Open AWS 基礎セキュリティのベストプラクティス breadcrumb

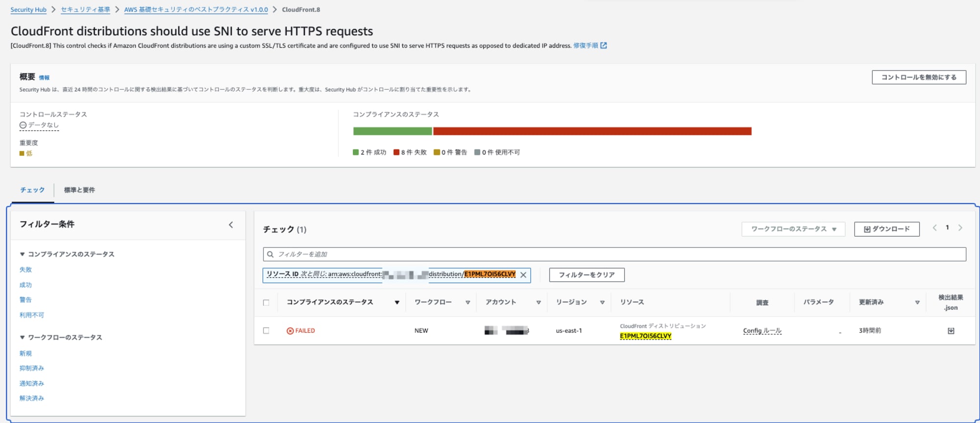click(x=196, y=10)
